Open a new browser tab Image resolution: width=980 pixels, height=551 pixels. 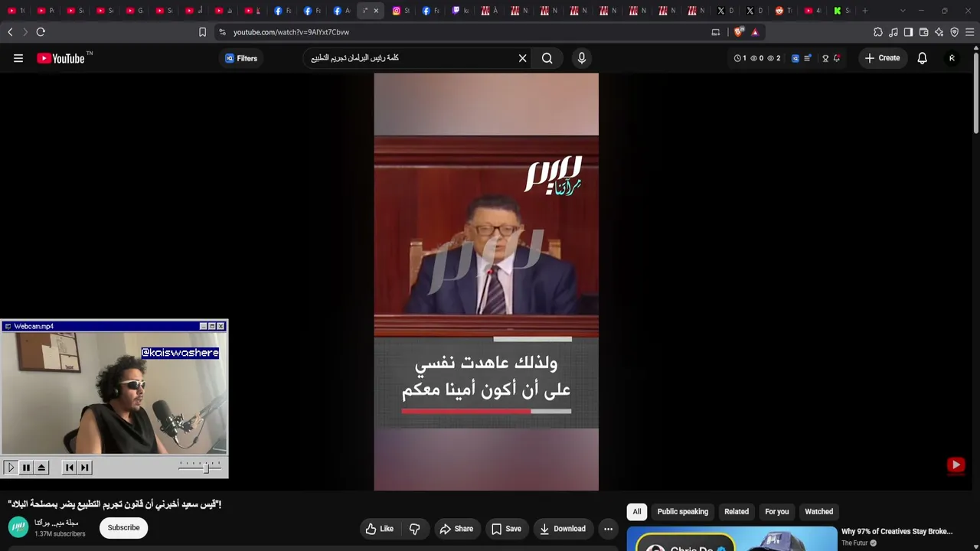865,11
